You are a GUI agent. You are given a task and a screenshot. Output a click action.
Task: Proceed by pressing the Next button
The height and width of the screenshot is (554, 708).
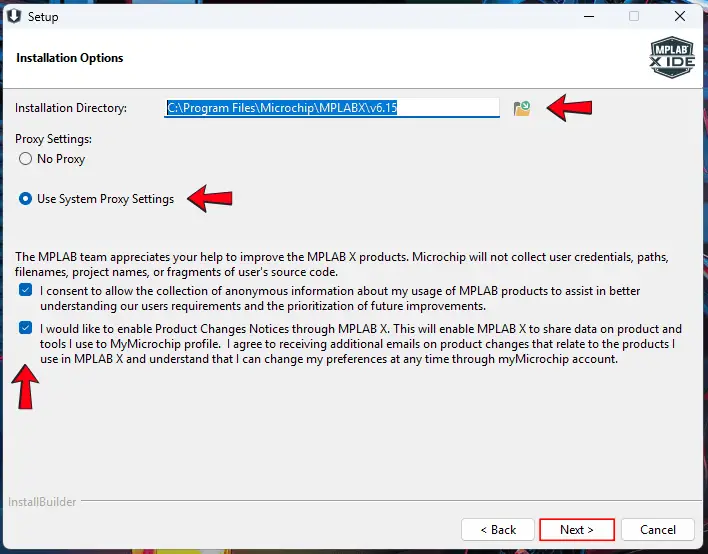point(577,529)
